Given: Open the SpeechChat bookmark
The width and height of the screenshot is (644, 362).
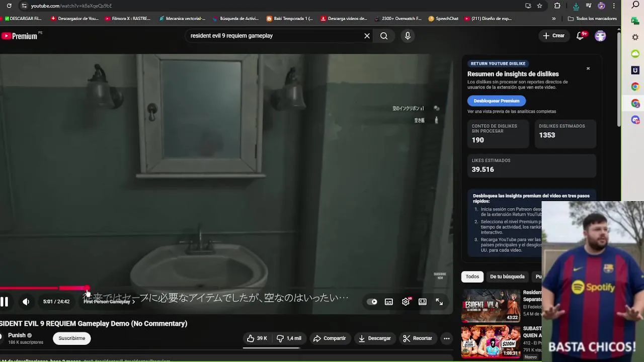Looking at the screenshot, I should click(443, 19).
